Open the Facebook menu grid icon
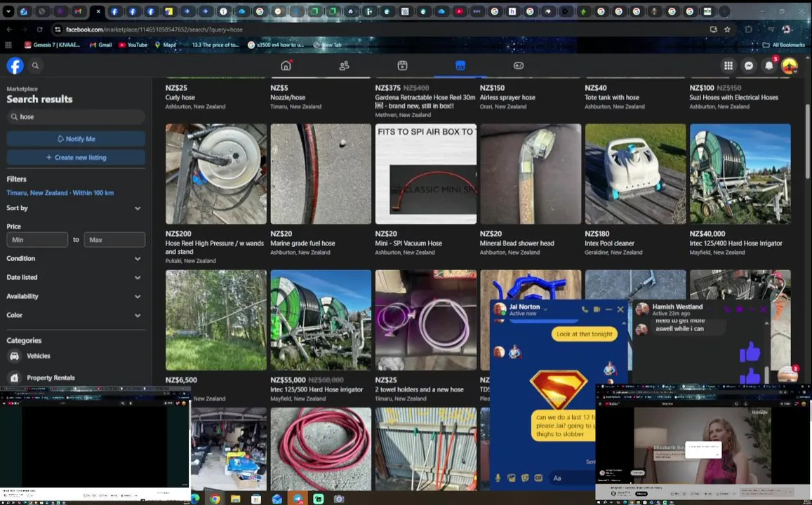The width and height of the screenshot is (812, 505). click(728, 66)
